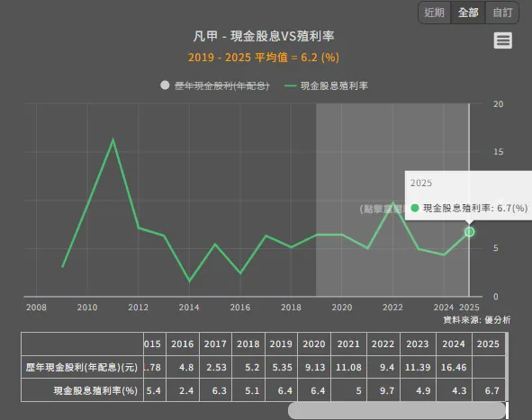532x420 pixels.
Task: Toggle the 歷年現金股利(年配息) legend series
Action: 215,85
